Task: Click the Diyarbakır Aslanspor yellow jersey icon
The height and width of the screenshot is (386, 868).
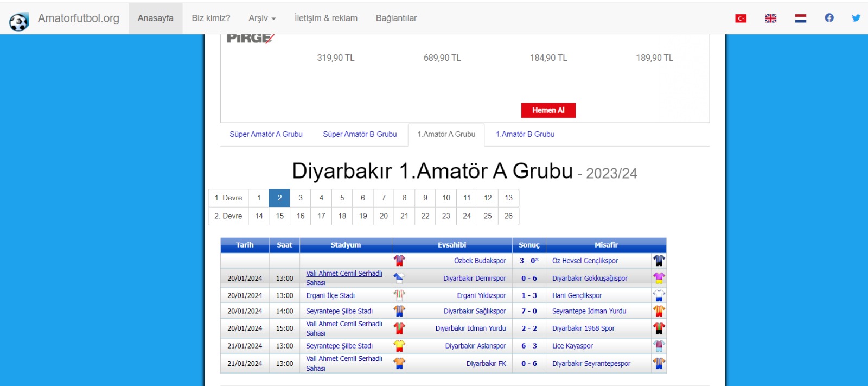Action: pos(399,346)
